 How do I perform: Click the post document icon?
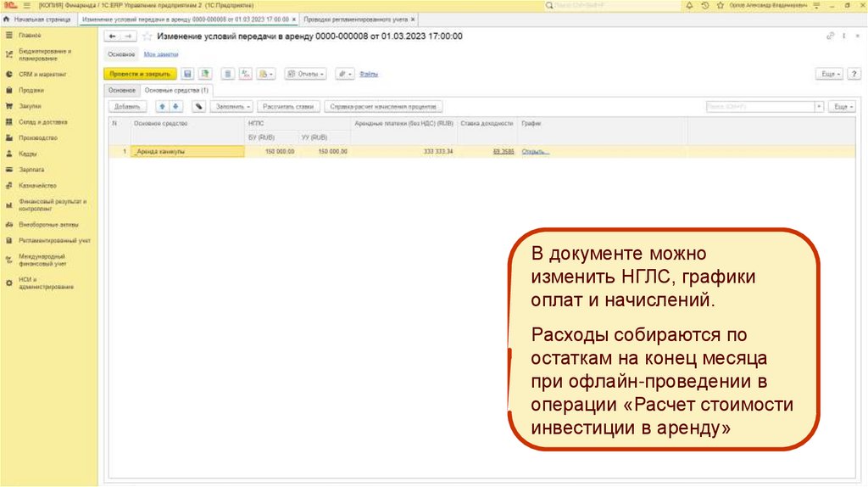204,74
